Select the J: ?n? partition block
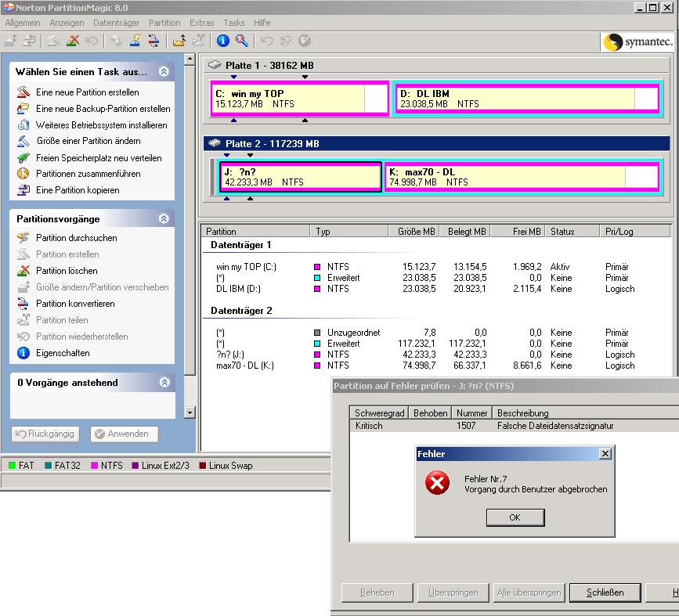This screenshot has height=616, width=679. [300, 177]
